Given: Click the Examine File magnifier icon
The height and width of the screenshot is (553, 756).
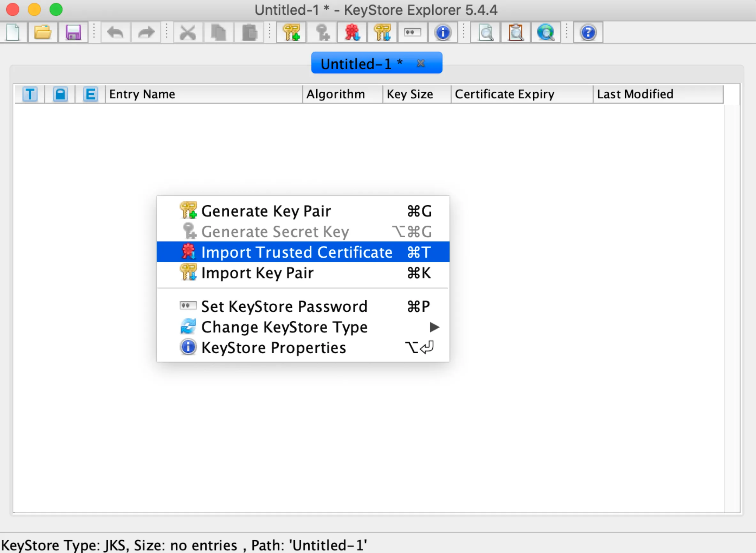Looking at the screenshot, I should (x=485, y=33).
